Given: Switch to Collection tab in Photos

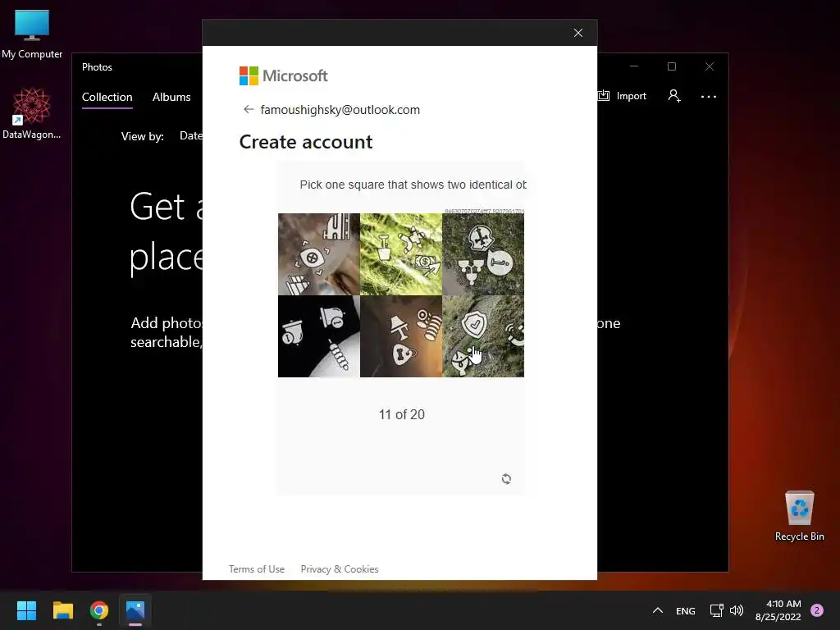Looking at the screenshot, I should (x=107, y=97).
